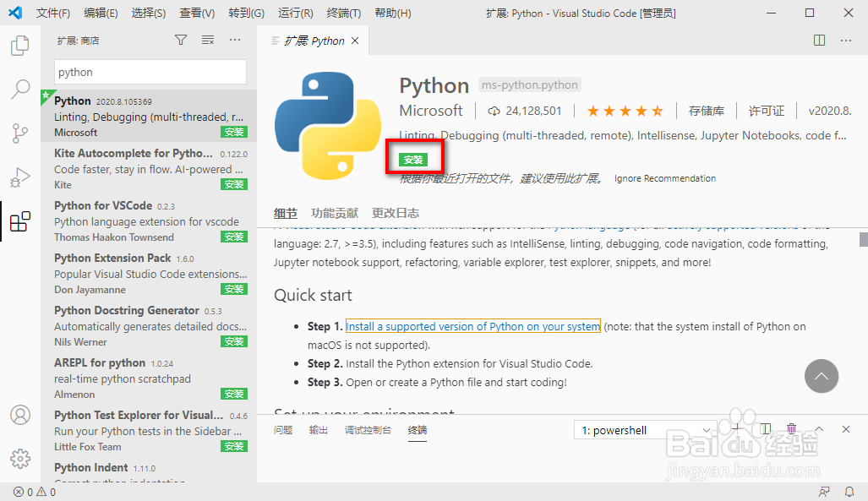The width and height of the screenshot is (868, 501).
Task: Open the Accounts icon in activity bar
Action: pos(20,415)
